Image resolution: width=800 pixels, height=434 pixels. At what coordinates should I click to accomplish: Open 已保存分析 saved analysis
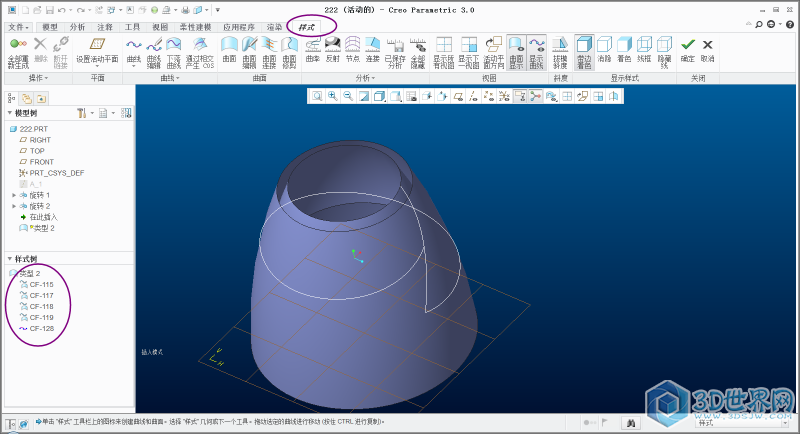[x=395, y=53]
